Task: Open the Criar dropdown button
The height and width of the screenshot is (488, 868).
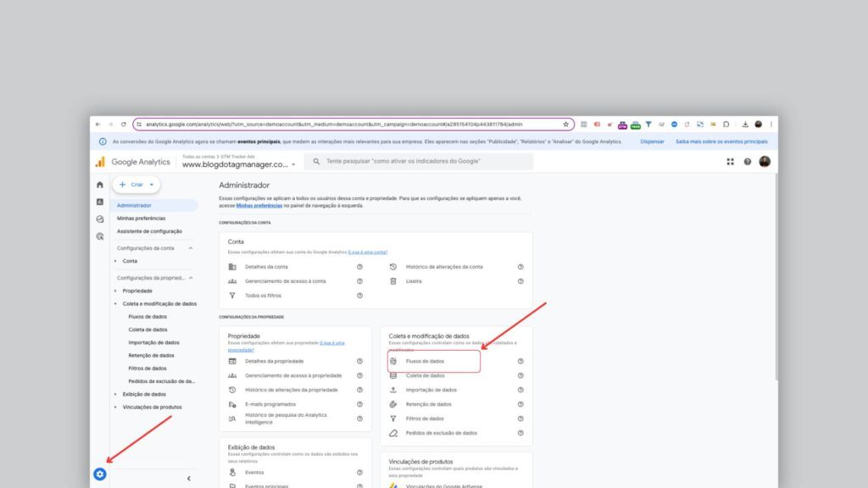Action: click(x=136, y=185)
